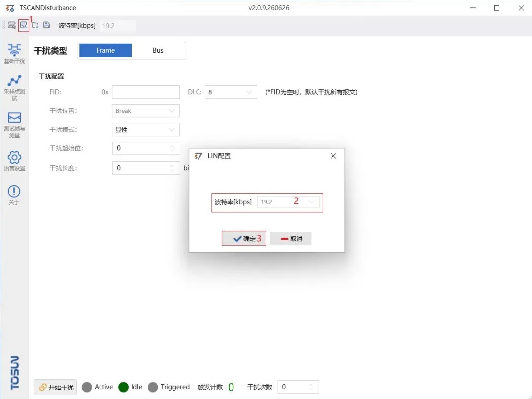
Task: Click the 干扰起始位 spinner arrows
Action: [x=172, y=148]
